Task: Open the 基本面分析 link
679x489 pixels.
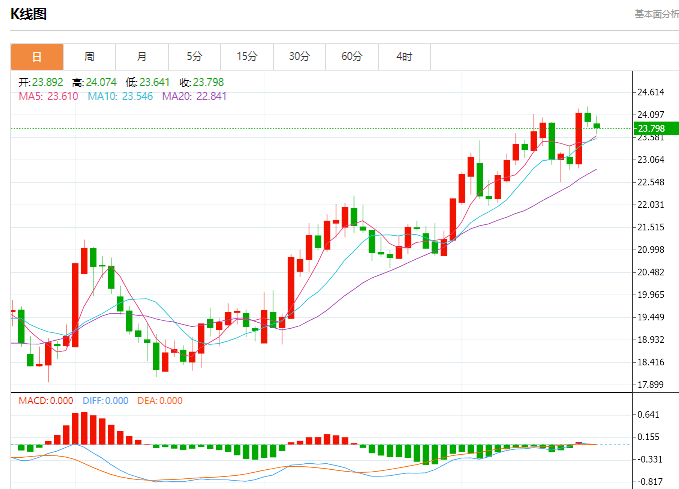Action: click(656, 14)
